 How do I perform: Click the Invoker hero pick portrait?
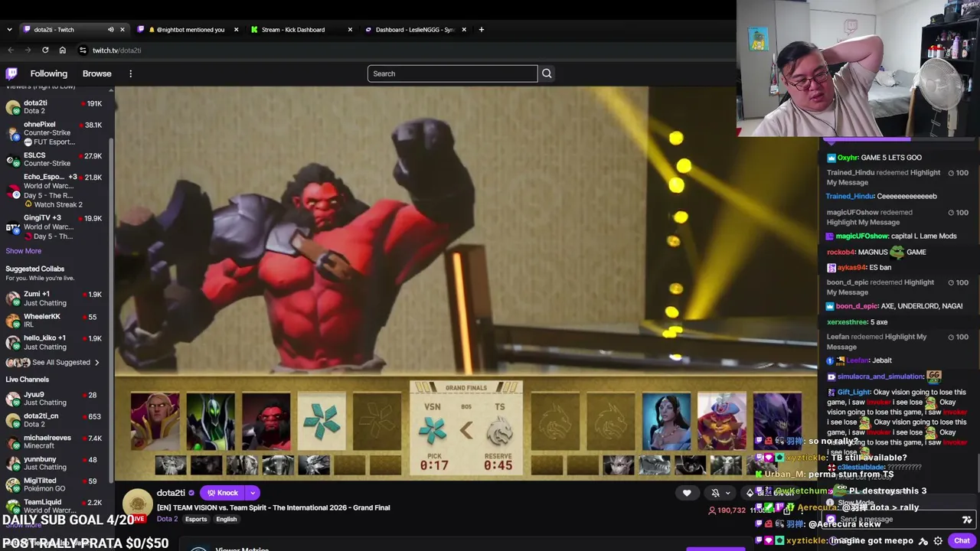[155, 422]
